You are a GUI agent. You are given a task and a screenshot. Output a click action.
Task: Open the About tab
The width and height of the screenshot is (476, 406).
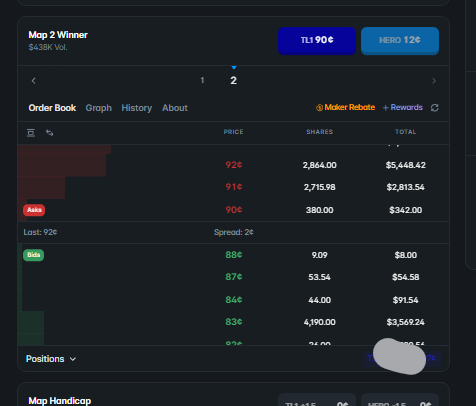pyautogui.click(x=175, y=108)
